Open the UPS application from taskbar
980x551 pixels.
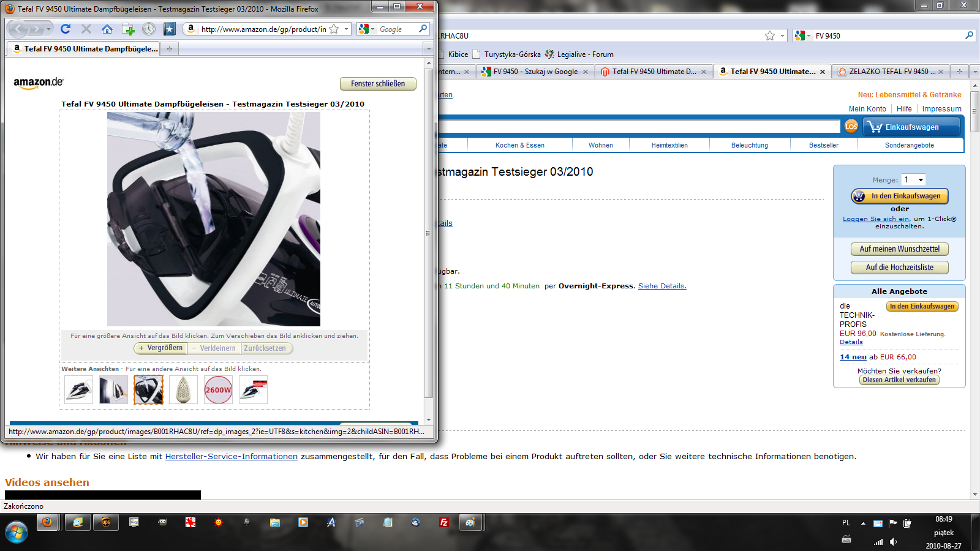click(x=106, y=522)
